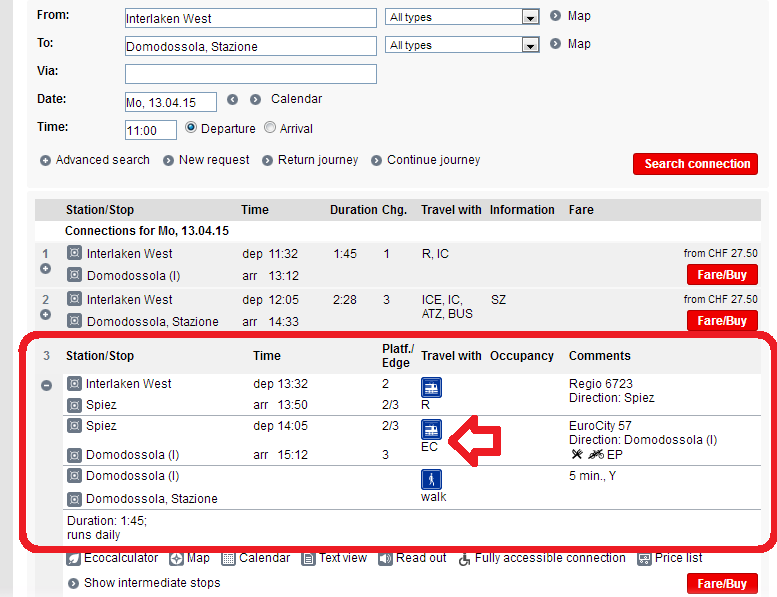Image resolution: width=777 pixels, height=597 pixels.
Task: Click station icon beside Interlaken West in connection 1
Action: (74, 253)
